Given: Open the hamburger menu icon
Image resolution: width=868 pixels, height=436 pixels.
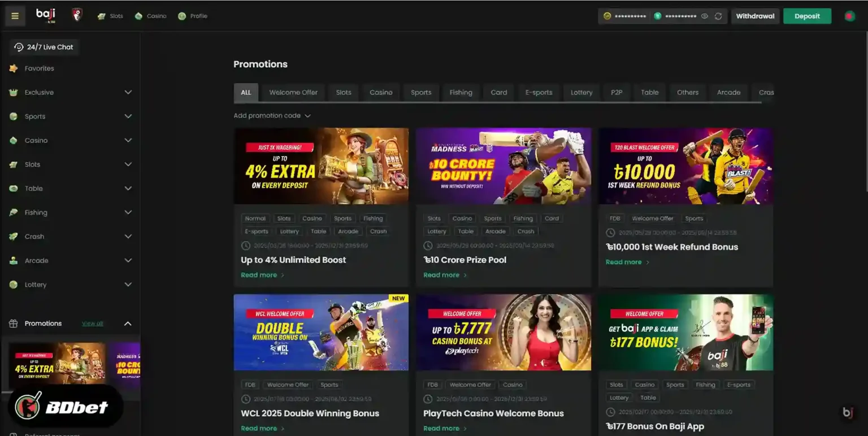Looking at the screenshot, I should coord(15,16).
